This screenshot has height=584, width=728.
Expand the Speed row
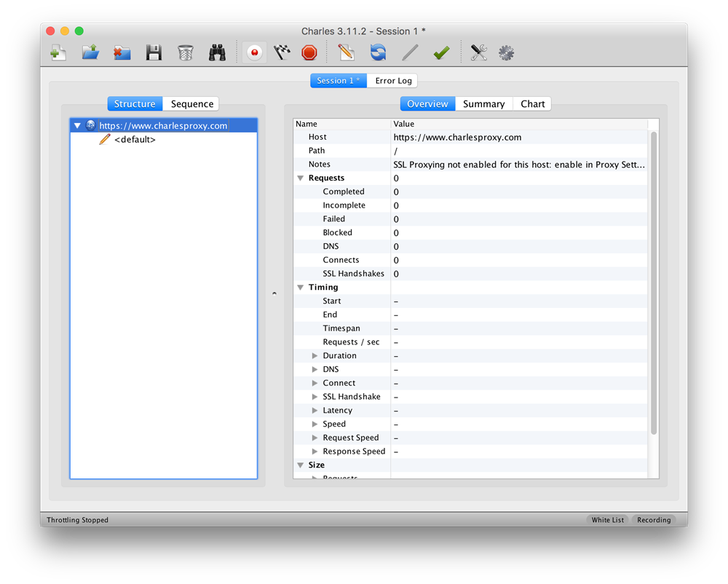coord(314,424)
